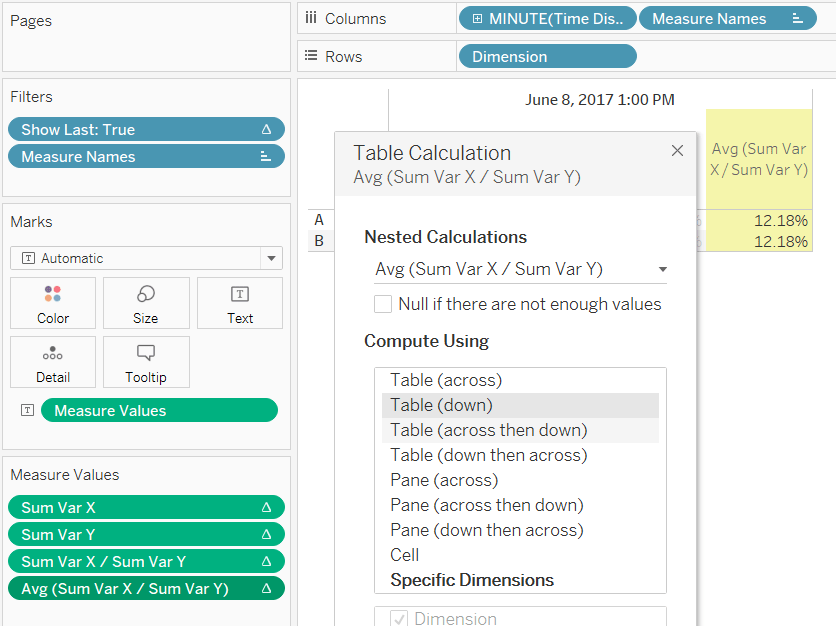
Task: Select Size on the Marks card
Action: click(146, 302)
